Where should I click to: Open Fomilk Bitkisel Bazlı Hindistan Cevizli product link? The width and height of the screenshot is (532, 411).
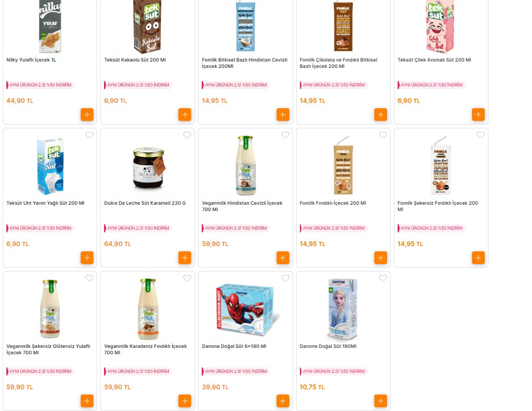click(245, 63)
